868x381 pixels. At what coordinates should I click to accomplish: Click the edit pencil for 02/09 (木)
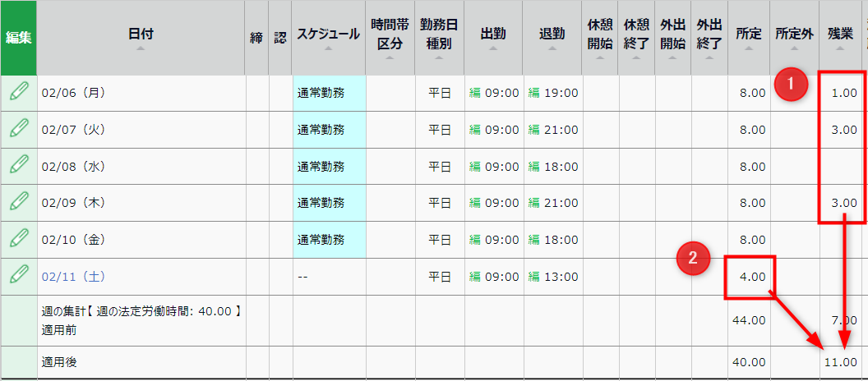(x=19, y=202)
